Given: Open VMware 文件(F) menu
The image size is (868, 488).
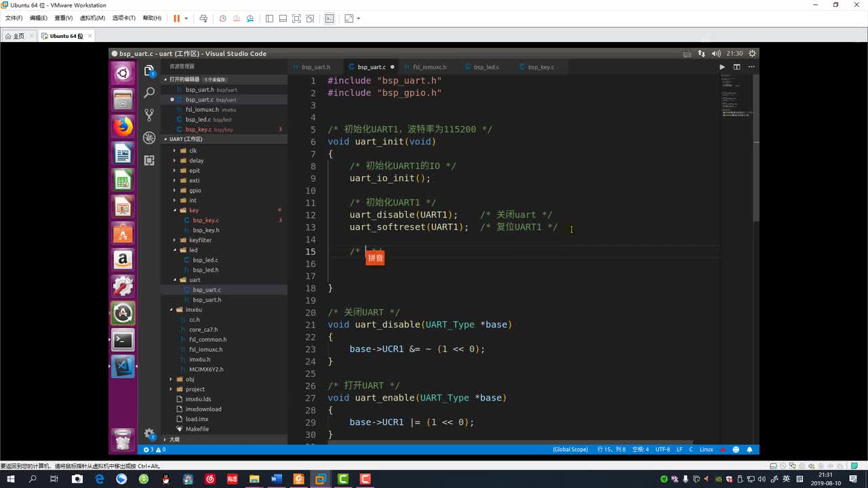Looking at the screenshot, I should point(14,18).
